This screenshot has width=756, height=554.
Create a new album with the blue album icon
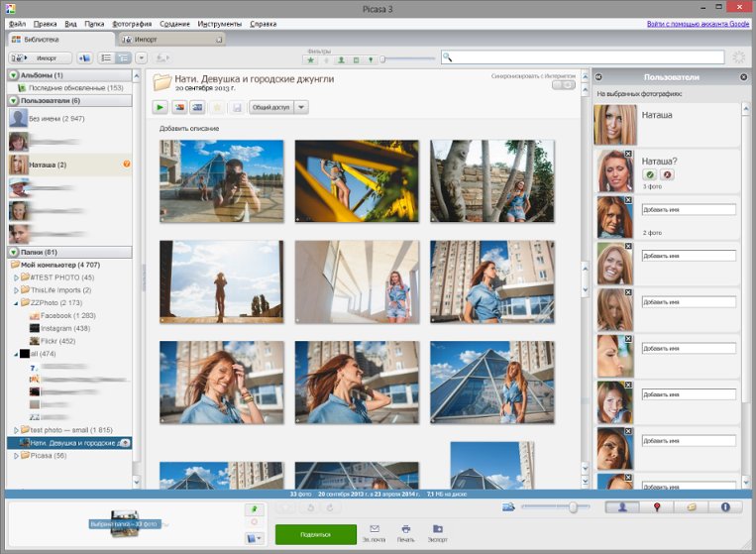click(85, 58)
